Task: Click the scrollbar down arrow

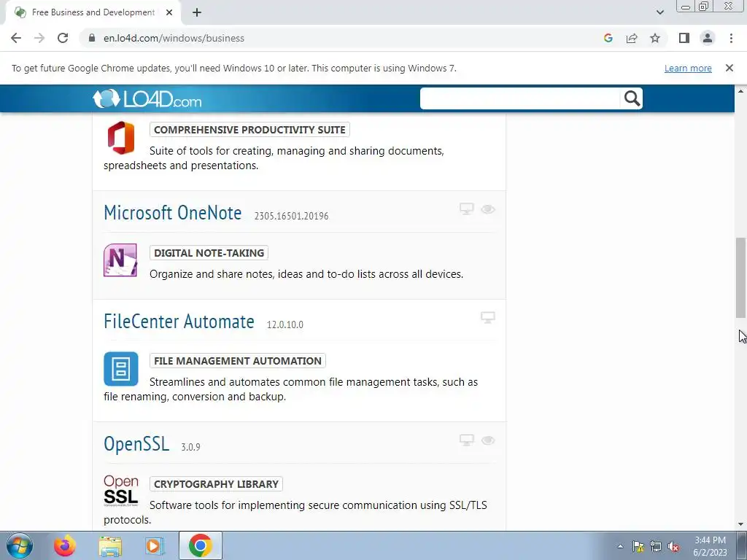Action: pos(740,524)
